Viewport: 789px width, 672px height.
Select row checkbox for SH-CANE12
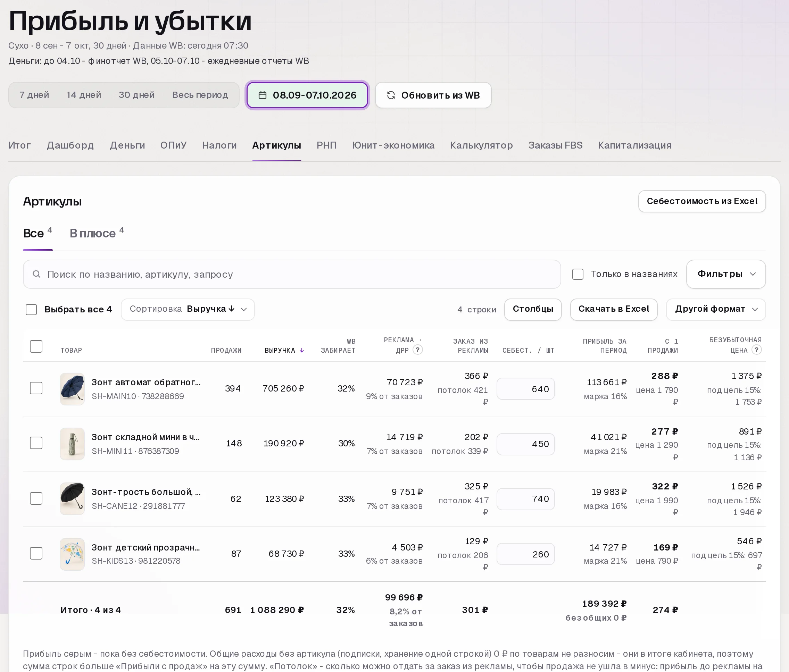(x=36, y=498)
